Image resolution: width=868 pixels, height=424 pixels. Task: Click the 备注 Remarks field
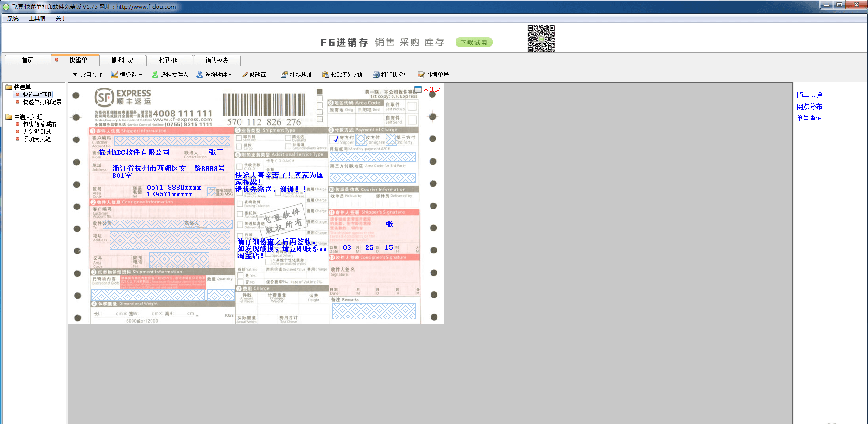[x=374, y=311]
